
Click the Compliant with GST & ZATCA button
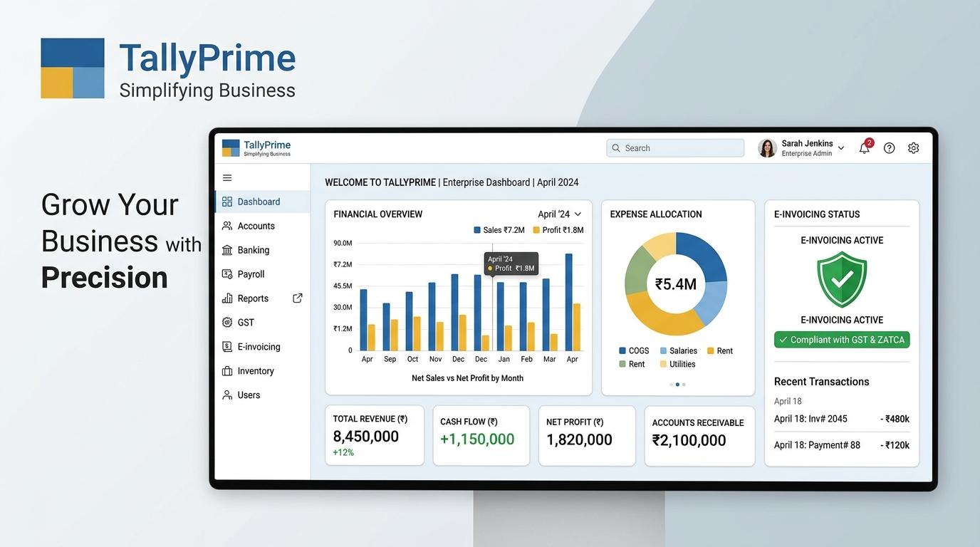coord(842,340)
